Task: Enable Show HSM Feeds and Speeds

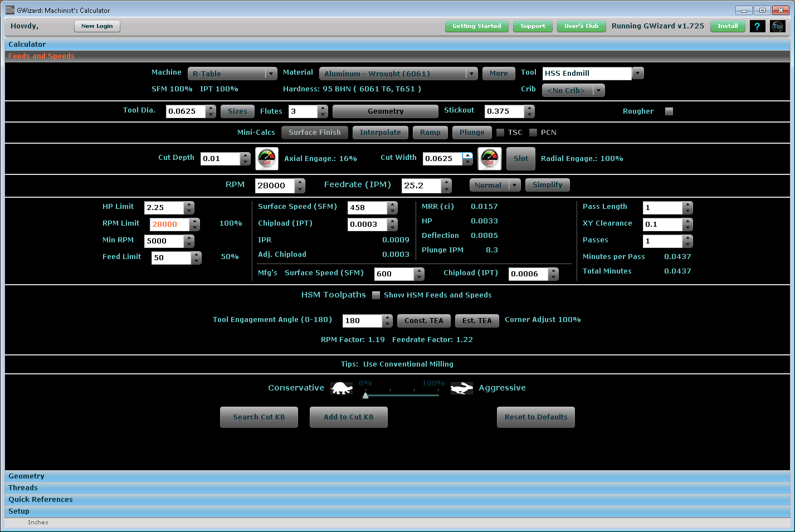Action: pyautogui.click(x=376, y=295)
